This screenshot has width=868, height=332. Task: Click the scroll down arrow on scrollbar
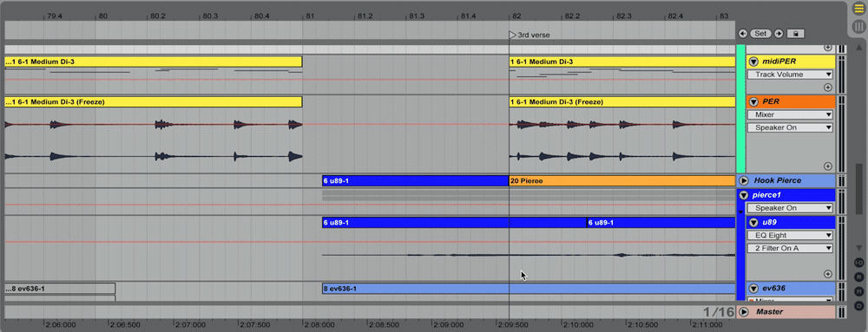point(858,248)
